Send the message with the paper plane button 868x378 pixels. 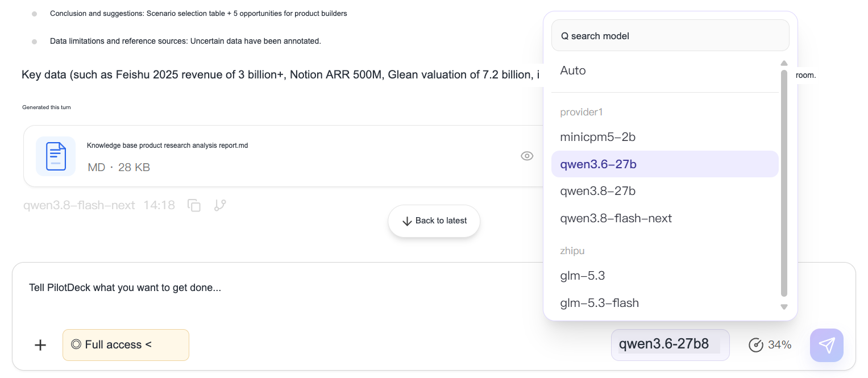pyautogui.click(x=827, y=345)
